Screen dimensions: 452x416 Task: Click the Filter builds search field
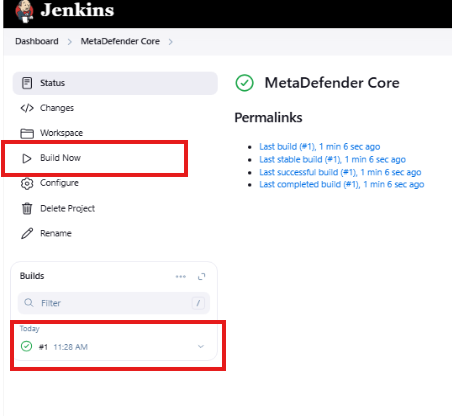[x=114, y=303]
